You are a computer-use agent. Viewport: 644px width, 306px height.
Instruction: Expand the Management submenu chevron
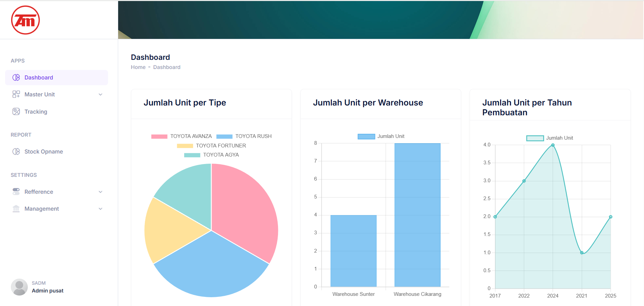click(101, 209)
